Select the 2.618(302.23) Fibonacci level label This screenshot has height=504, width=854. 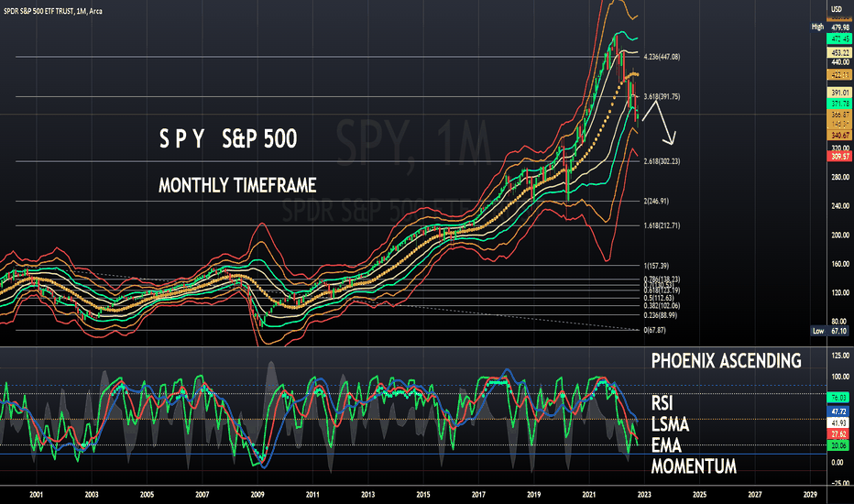[662, 161]
